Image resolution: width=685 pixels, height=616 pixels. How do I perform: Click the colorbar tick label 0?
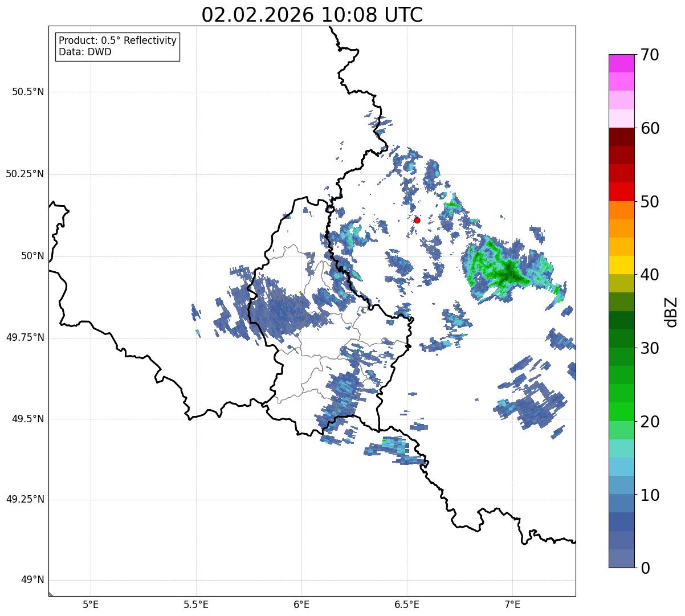tap(646, 568)
